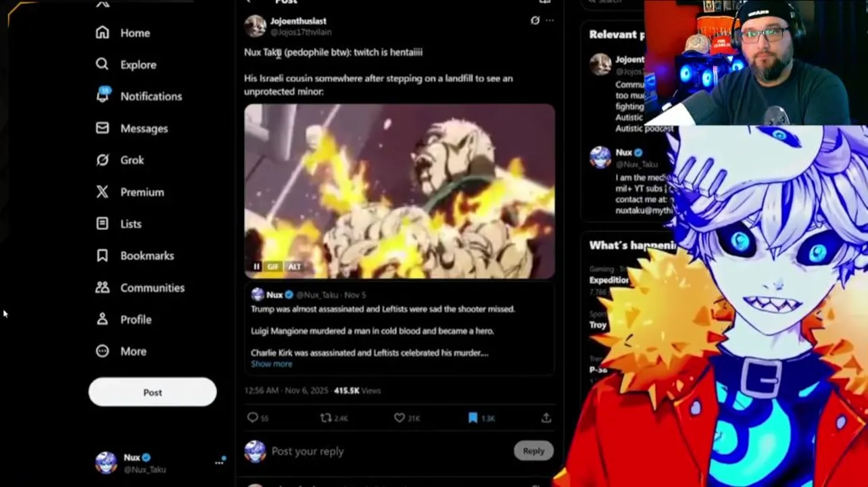Open the Home timeline
The height and width of the screenshot is (487, 868).
123,32
